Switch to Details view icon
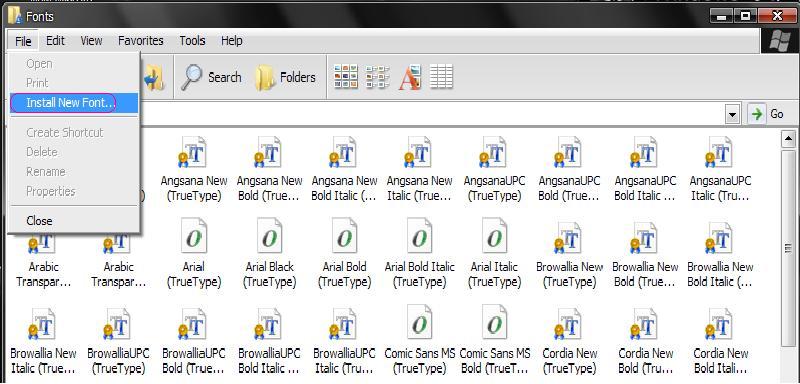This screenshot has width=800, height=384. point(441,77)
